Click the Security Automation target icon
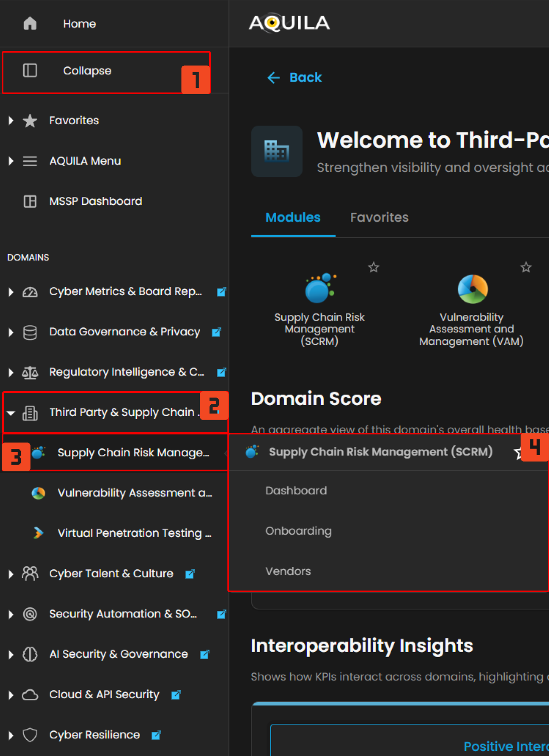The image size is (549, 756). (30, 614)
